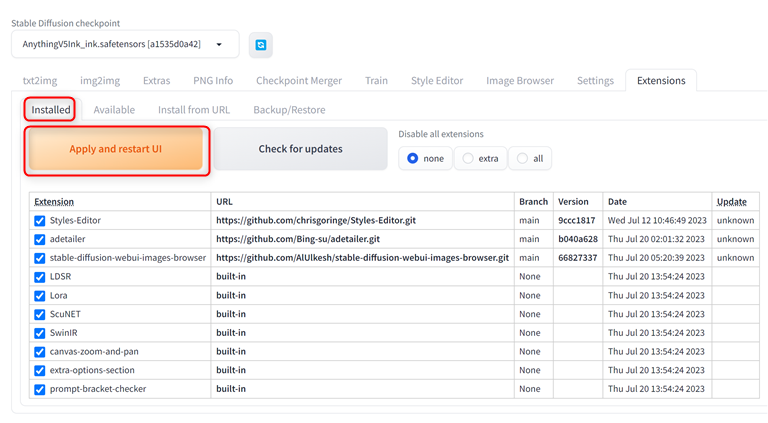Select the 'none' disable extensions radio
The width and height of the screenshot is (768, 423).
[413, 158]
